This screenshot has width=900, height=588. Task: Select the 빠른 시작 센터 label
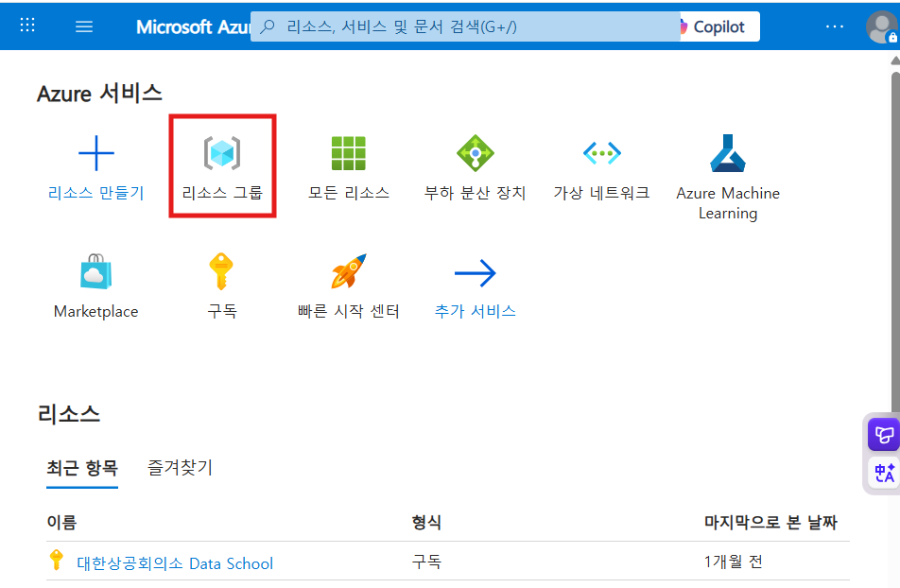(x=349, y=311)
